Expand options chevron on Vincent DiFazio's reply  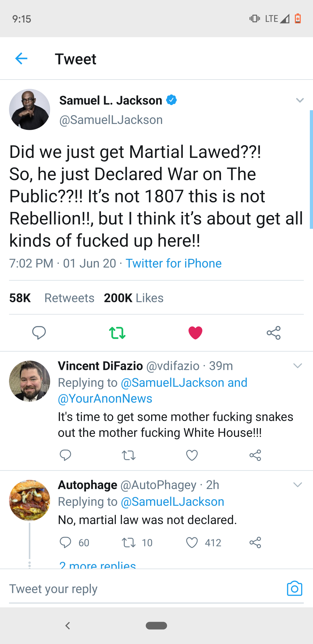298,366
